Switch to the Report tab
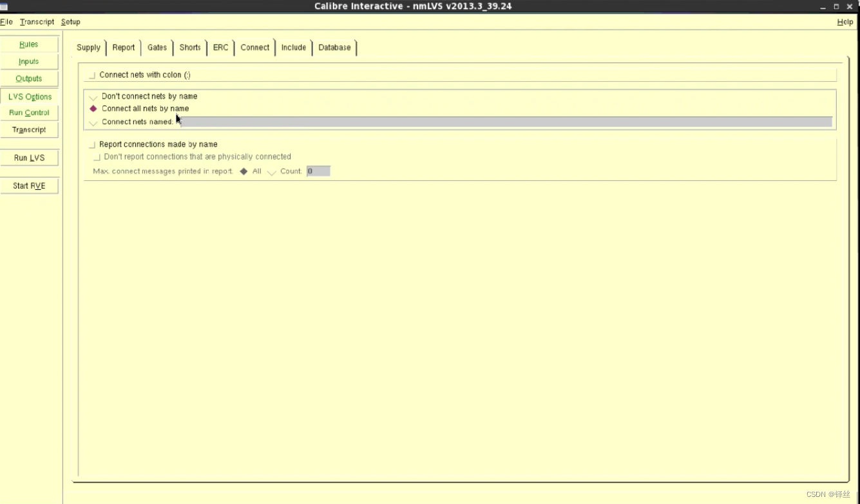Image resolution: width=860 pixels, height=504 pixels. coord(124,48)
